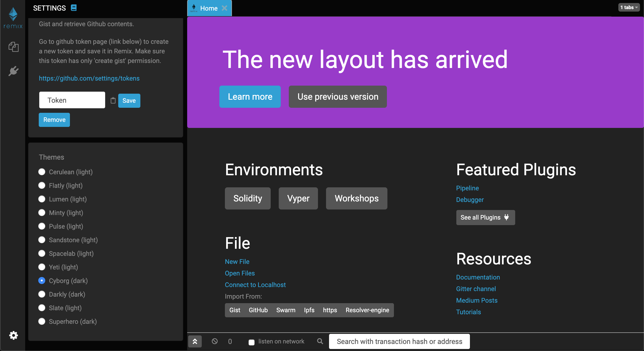The width and height of the screenshot is (644, 351).
Task: Click the transaction hash search field
Action: (399, 341)
